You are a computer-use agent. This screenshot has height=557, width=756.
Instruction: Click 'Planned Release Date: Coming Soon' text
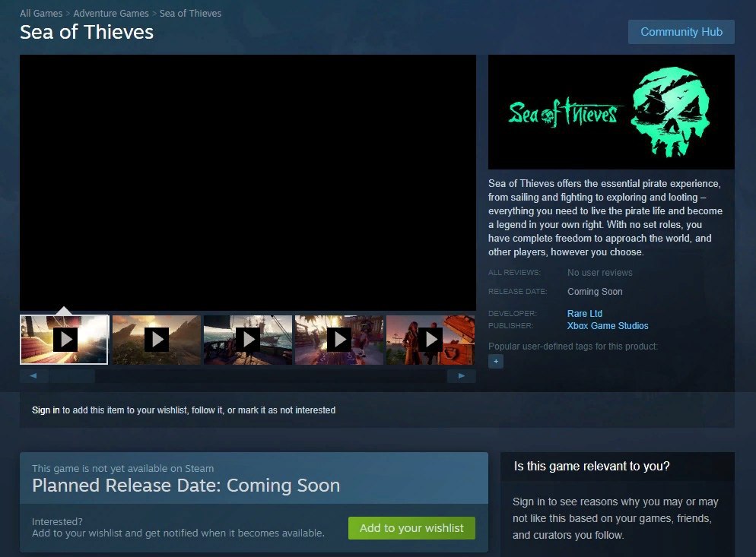[186, 486]
